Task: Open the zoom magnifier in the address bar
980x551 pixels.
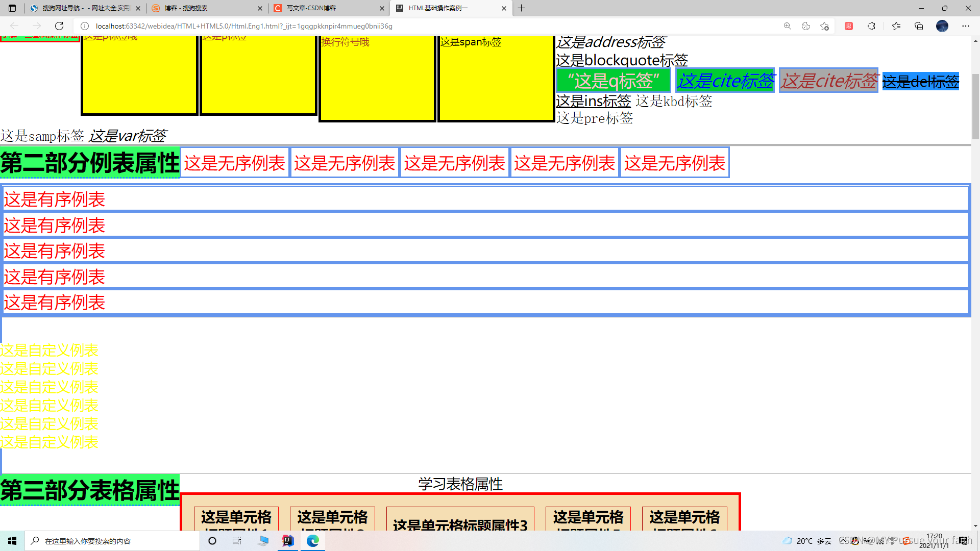Action: click(x=788, y=26)
